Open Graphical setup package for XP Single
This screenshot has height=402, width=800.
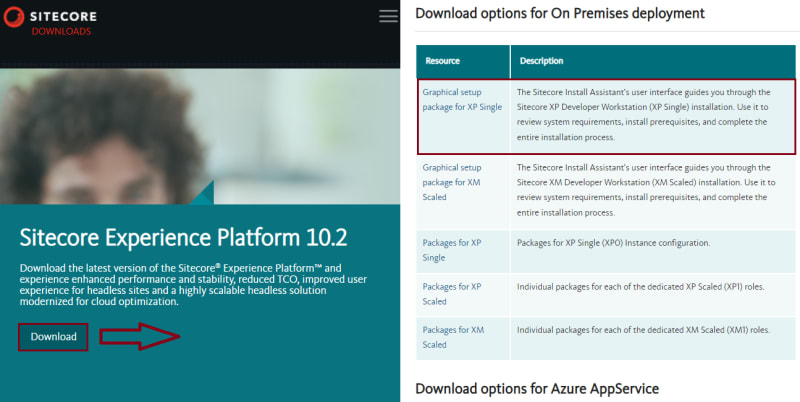point(462,99)
